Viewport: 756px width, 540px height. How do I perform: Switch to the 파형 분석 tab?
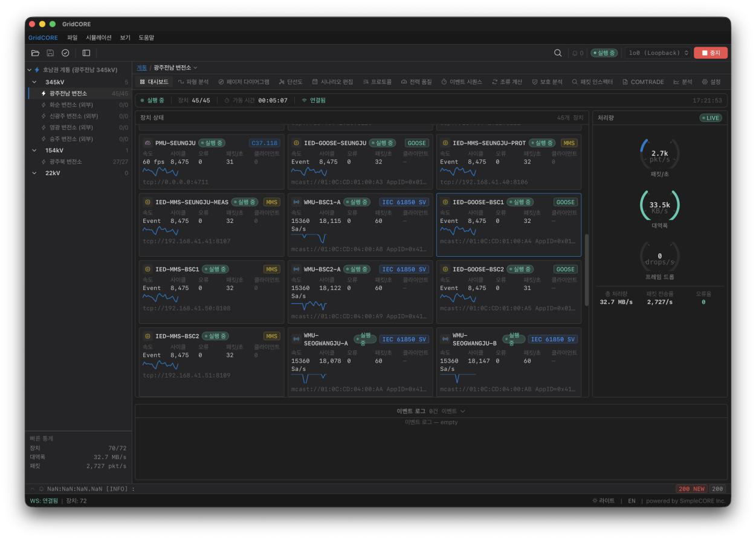pos(193,82)
